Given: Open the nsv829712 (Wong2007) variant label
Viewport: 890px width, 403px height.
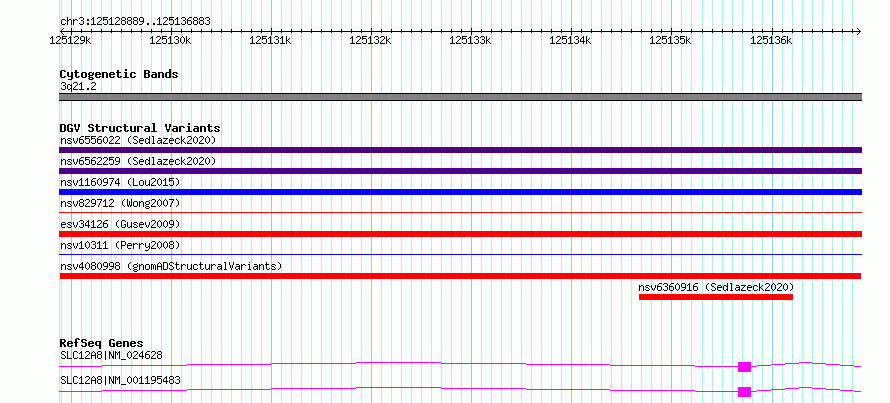Looking at the screenshot, I should 120,203.
